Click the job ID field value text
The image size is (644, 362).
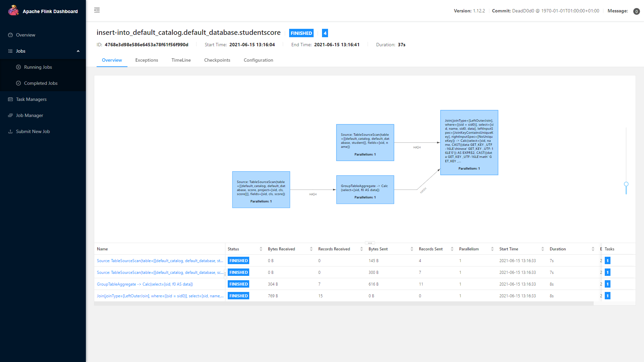click(x=146, y=45)
